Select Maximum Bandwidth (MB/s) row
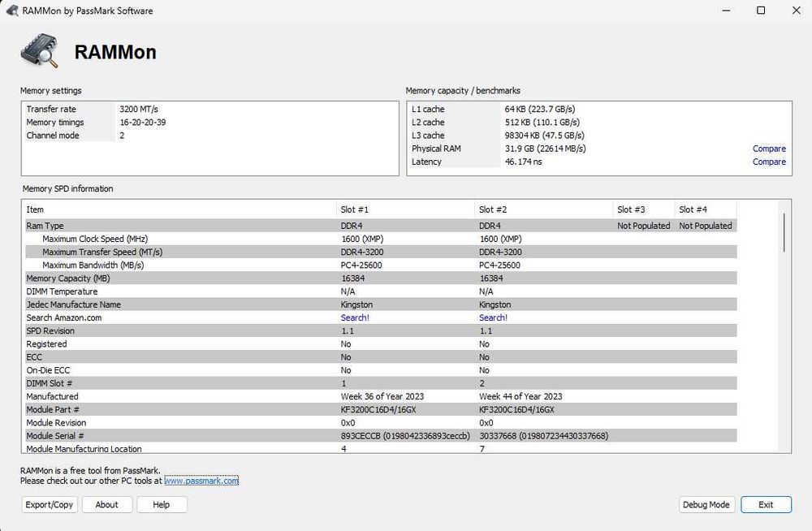 click(x=381, y=265)
